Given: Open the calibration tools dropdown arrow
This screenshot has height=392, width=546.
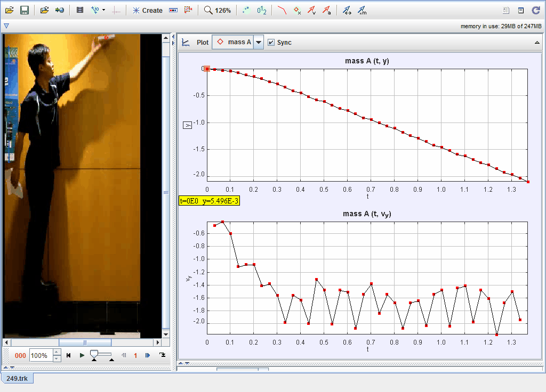Looking at the screenshot, I should click(103, 10).
